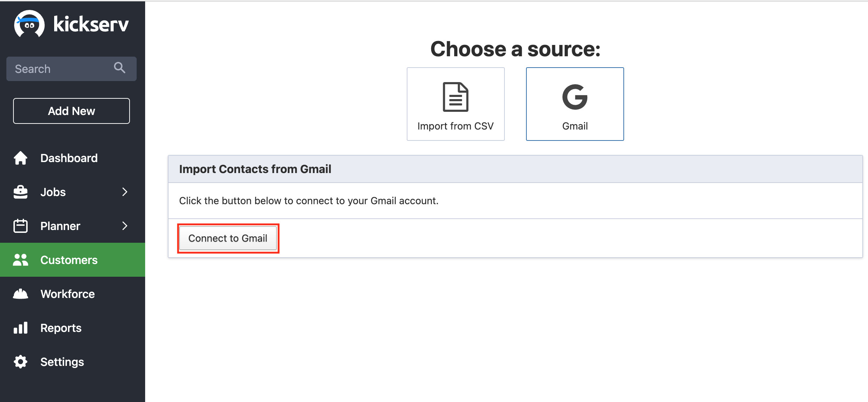Image resolution: width=868 pixels, height=402 pixels.
Task: Click the Dashboard house icon
Action: click(x=21, y=158)
